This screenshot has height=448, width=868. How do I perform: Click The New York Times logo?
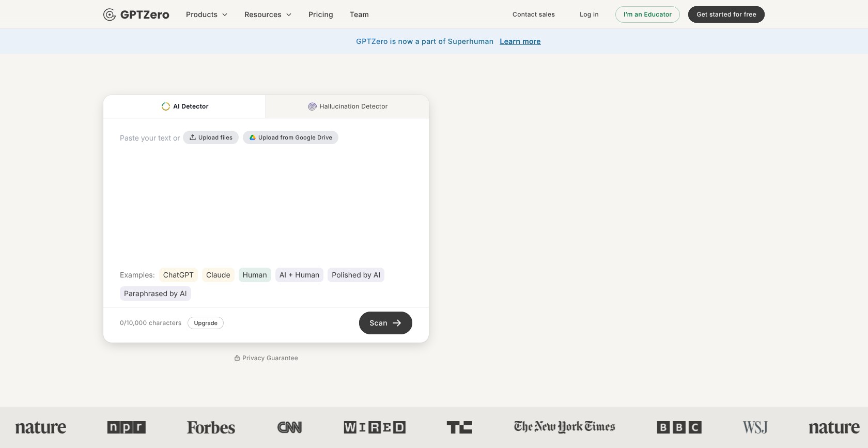tap(565, 427)
